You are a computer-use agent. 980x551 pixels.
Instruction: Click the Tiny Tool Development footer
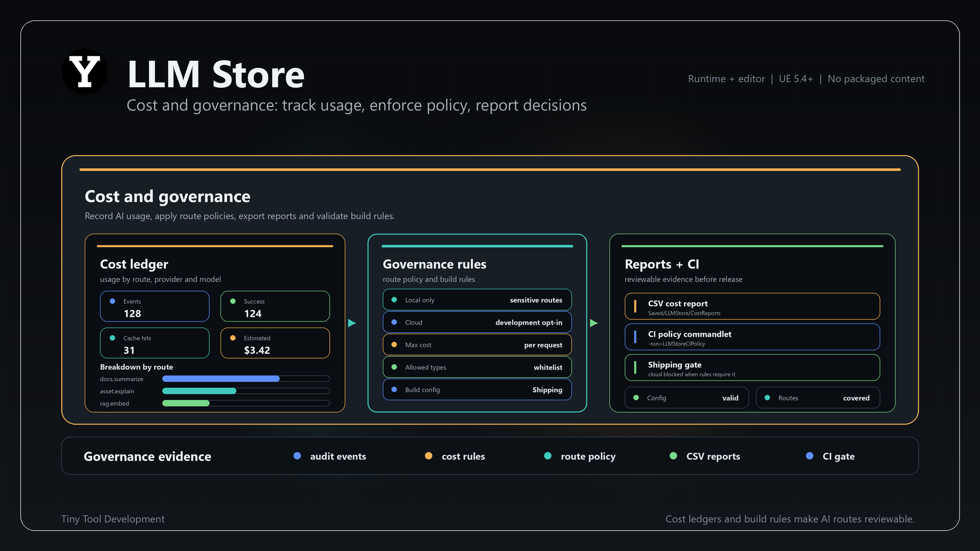tap(113, 519)
